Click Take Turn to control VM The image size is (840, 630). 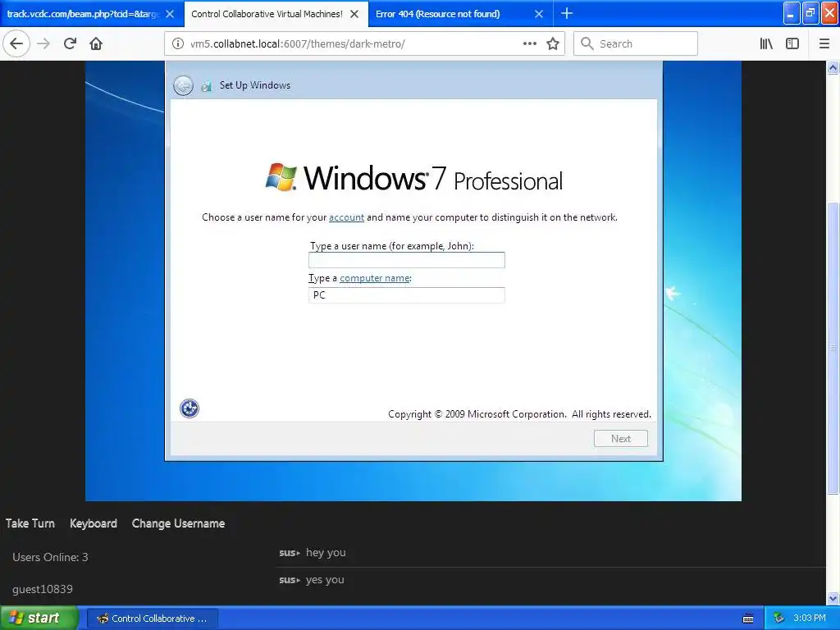pos(30,523)
